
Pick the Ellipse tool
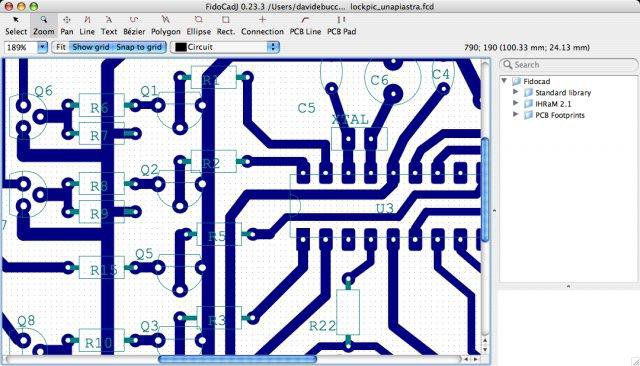pos(198,25)
